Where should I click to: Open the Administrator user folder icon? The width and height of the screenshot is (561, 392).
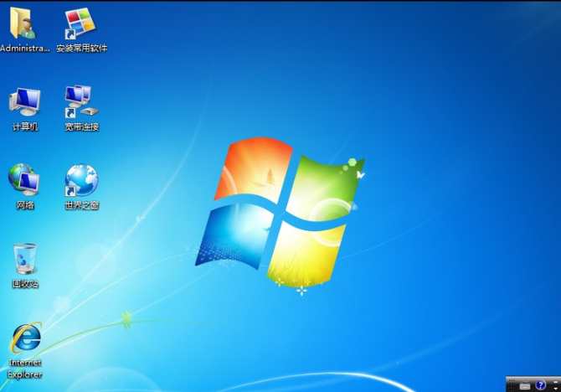click(23, 23)
